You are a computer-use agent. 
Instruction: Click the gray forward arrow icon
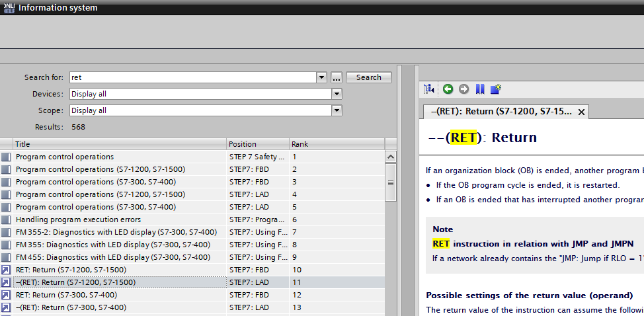(463, 89)
